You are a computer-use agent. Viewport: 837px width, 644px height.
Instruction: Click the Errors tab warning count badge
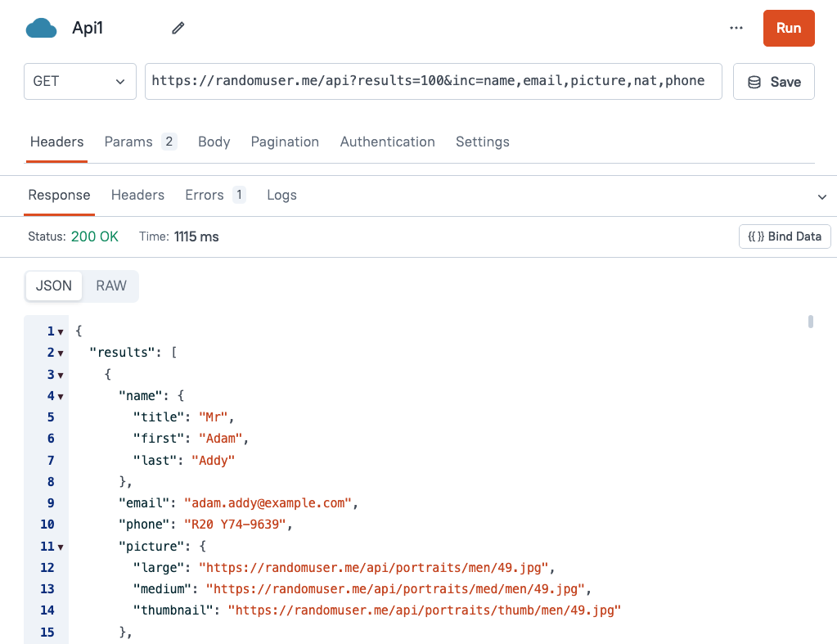[x=240, y=195]
